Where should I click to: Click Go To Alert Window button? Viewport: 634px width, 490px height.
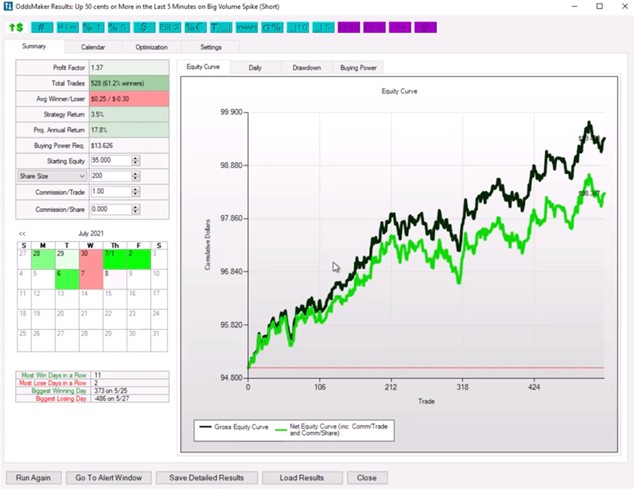110,477
